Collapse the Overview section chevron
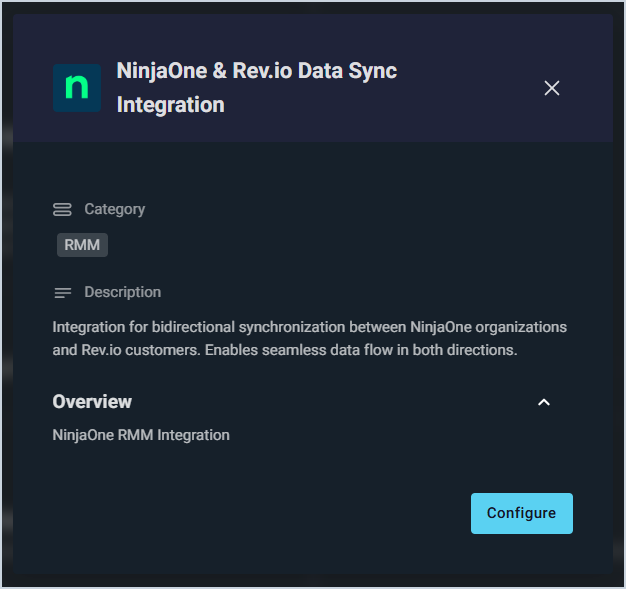 point(544,402)
